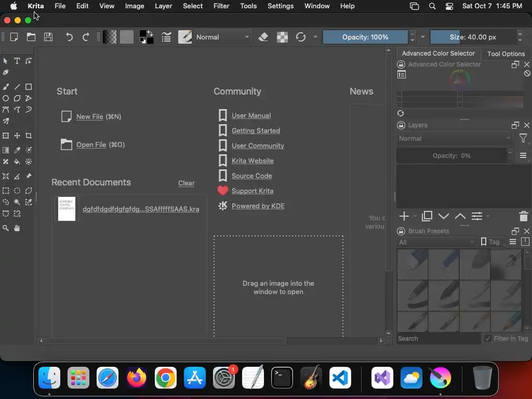The height and width of the screenshot is (399, 532).
Task: Open brush settings editor
Action: [x=166, y=37]
